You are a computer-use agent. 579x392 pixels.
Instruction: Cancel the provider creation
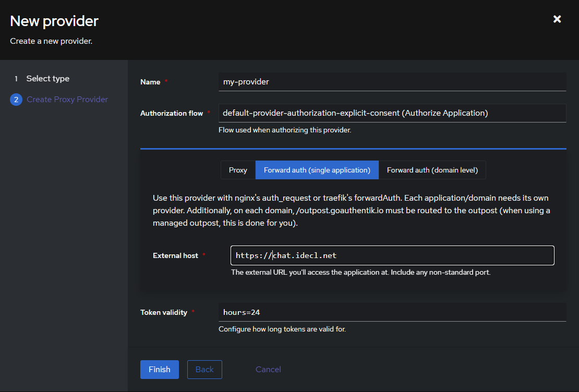click(268, 370)
